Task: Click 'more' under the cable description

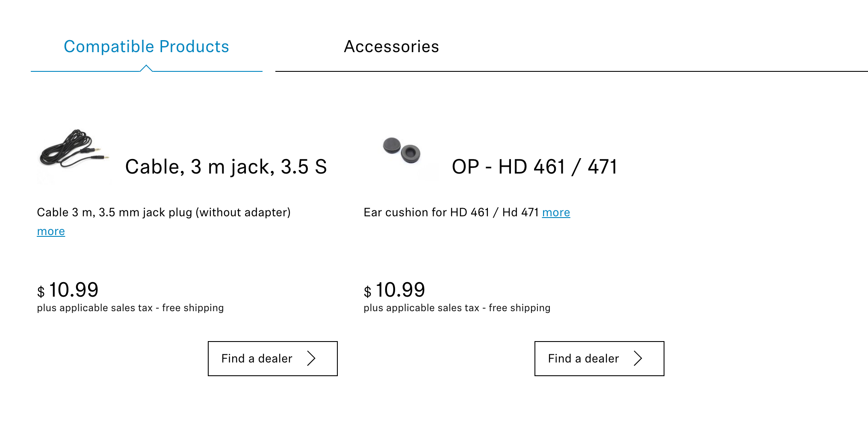Action: (x=51, y=231)
